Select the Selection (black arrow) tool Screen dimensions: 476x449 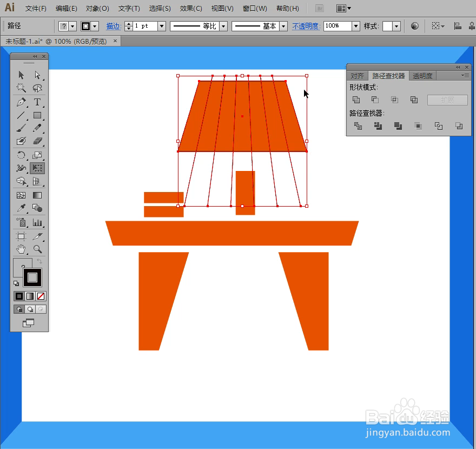pyautogui.click(x=21, y=75)
